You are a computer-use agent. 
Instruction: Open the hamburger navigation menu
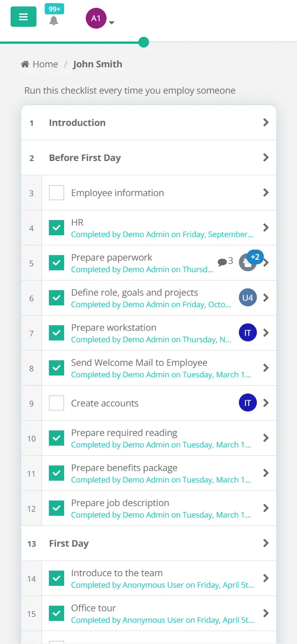[23, 17]
